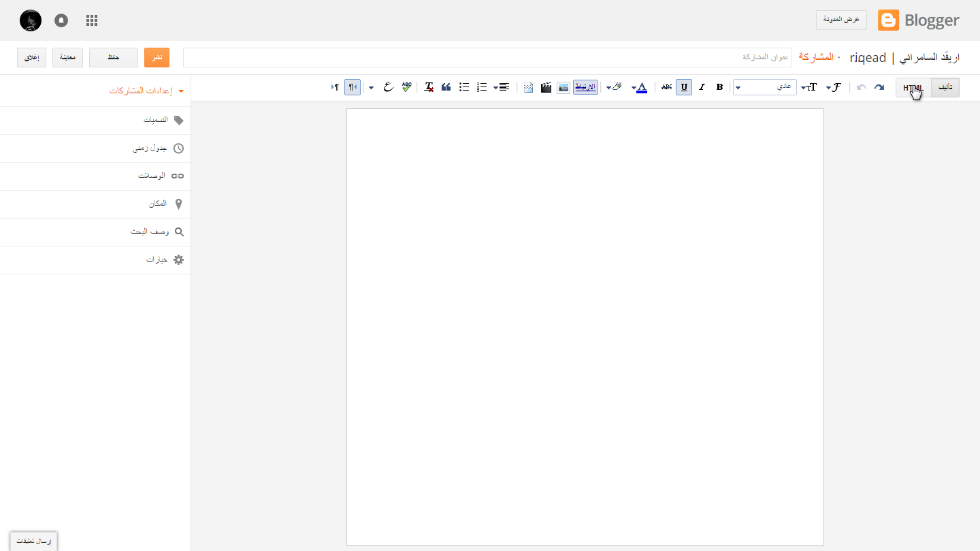This screenshot has height=551, width=980.
Task: Click the Save (حفظ) button
Action: tap(114, 57)
